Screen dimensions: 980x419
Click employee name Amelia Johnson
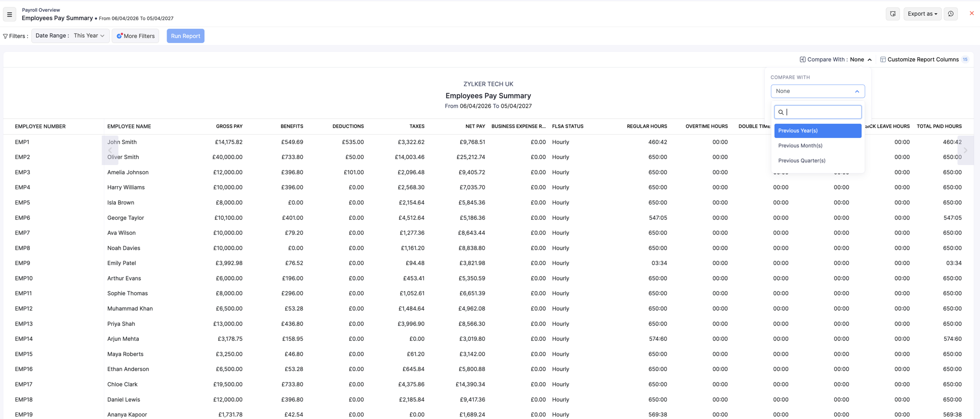128,172
